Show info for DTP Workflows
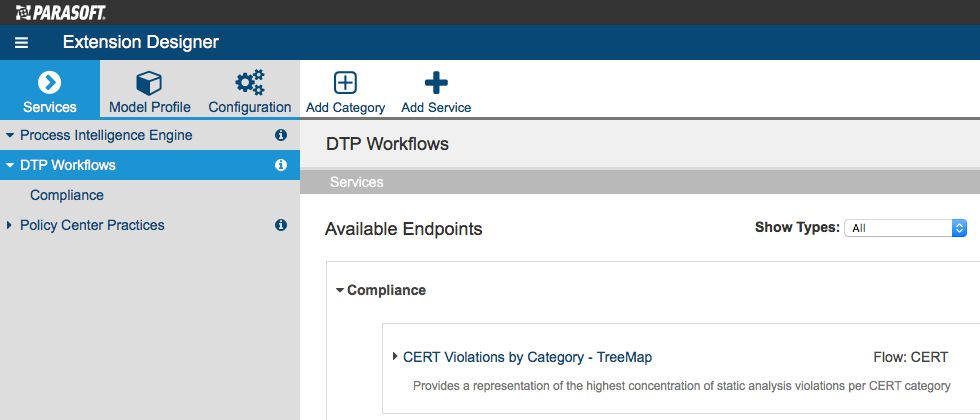The height and width of the screenshot is (420, 980). pyautogui.click(x=281, y=165)
